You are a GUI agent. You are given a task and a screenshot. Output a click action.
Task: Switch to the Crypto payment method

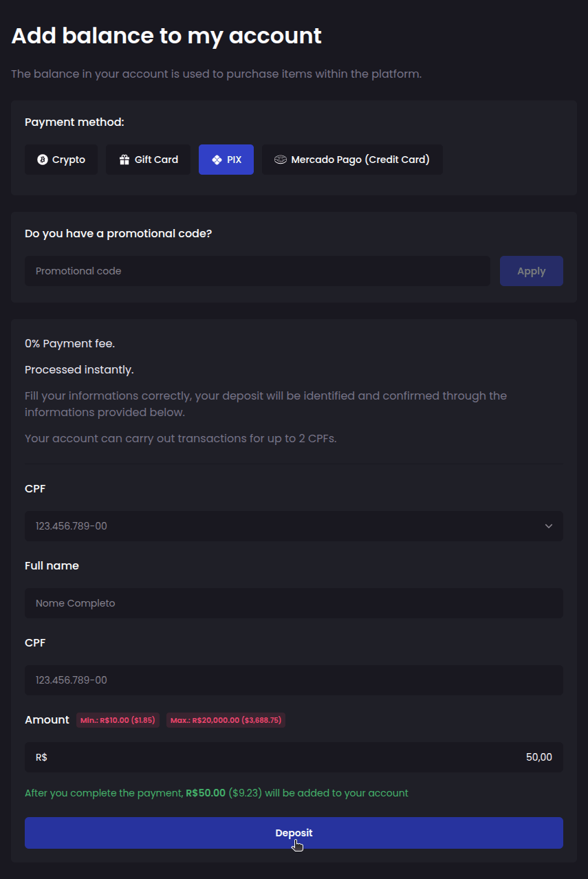pos(61,159)
